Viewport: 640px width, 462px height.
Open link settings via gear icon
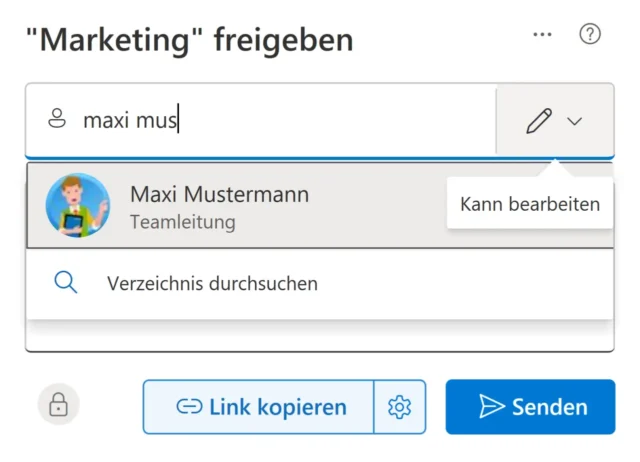[x=400, y=407]
